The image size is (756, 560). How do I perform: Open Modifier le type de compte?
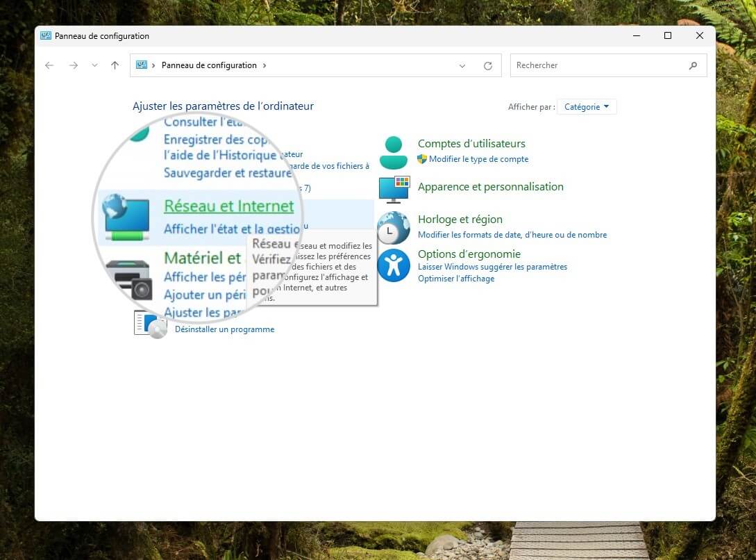pos(479,159)
